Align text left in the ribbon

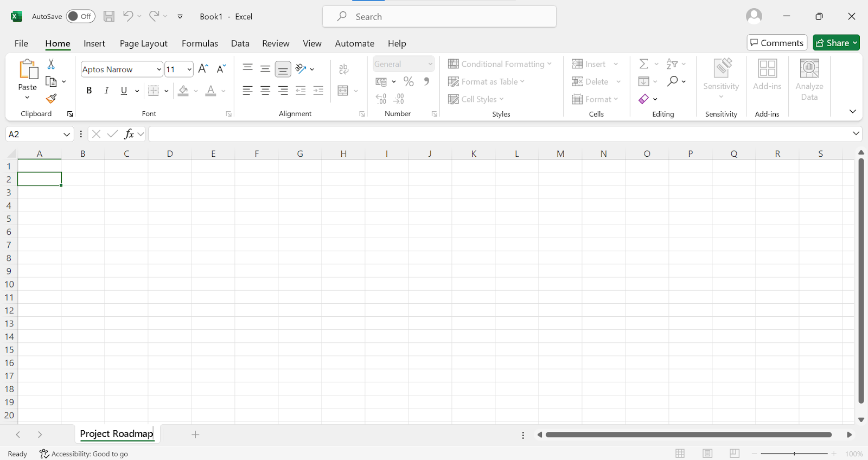coord(248,91)
